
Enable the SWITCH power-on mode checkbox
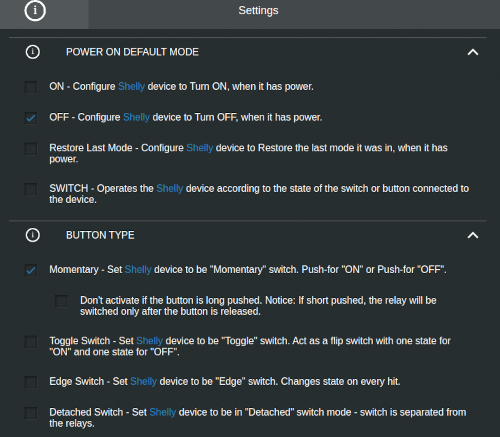pyautogui.click(x=31, y=189)
